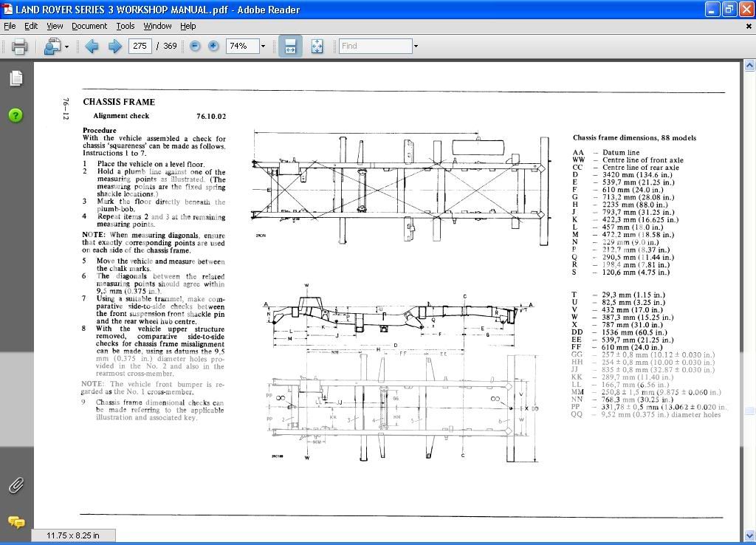The image size is (756, 545).
Task: Click the Adobe Reader title bar icon
Action: [x=7, y=9]
